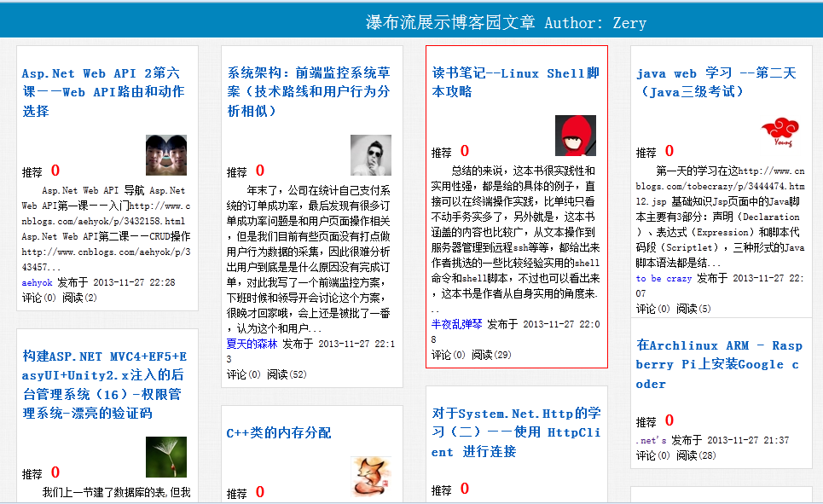Click summary text starting Asp.Net Web API 导航

pyautogui.click(x=106, y=229)
